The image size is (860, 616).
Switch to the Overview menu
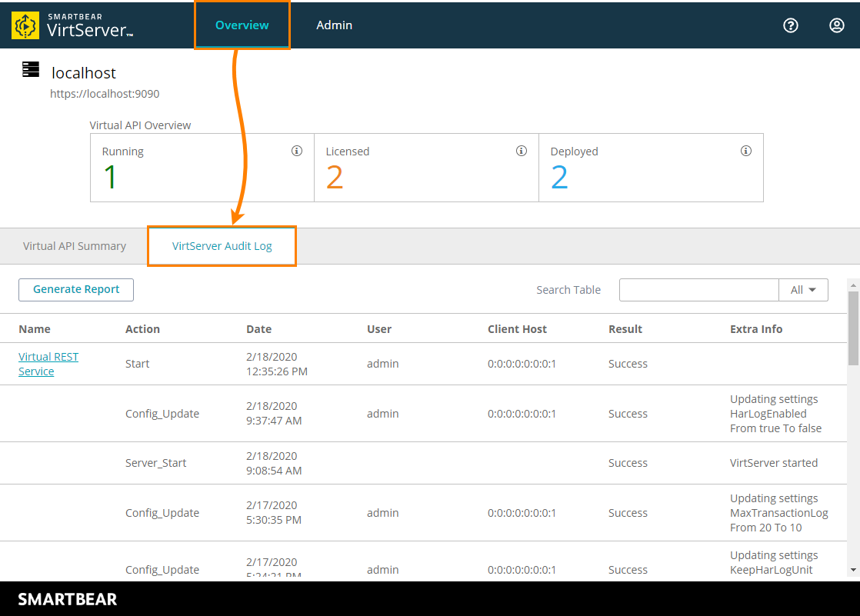click(242, 25)
